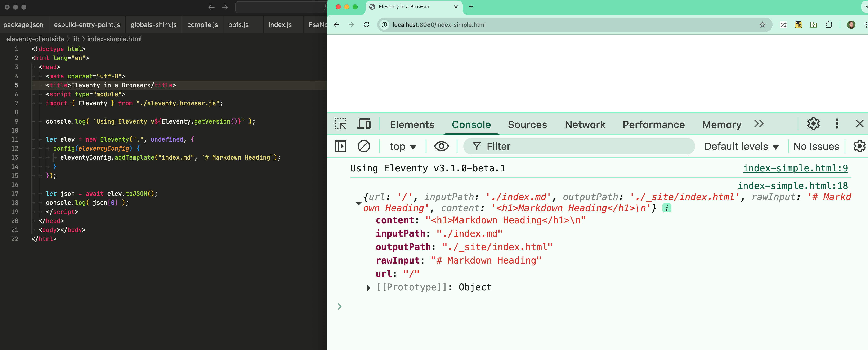
Task: Toggle the console sidebar icon
Action: tap(340, 146)
